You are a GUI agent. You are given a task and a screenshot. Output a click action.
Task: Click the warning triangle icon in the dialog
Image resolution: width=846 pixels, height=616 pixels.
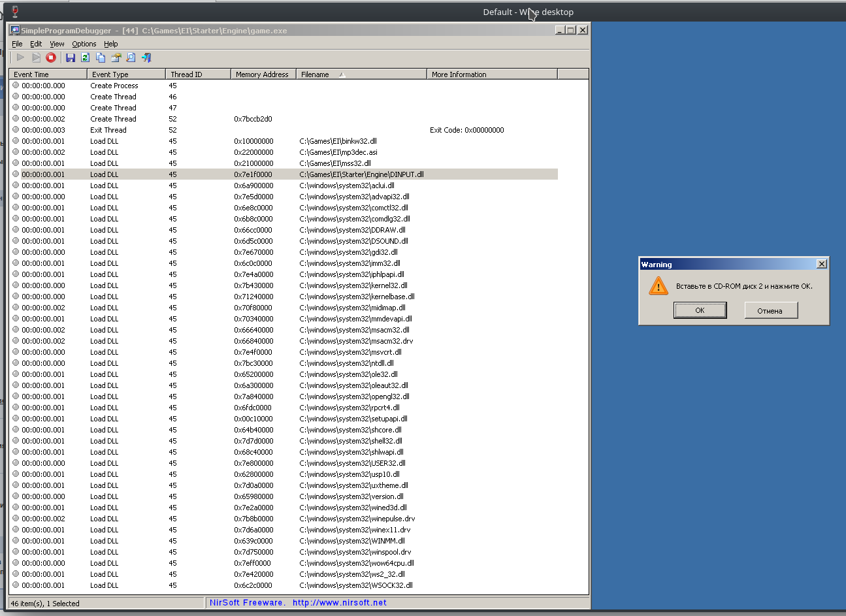coord(658,286)
